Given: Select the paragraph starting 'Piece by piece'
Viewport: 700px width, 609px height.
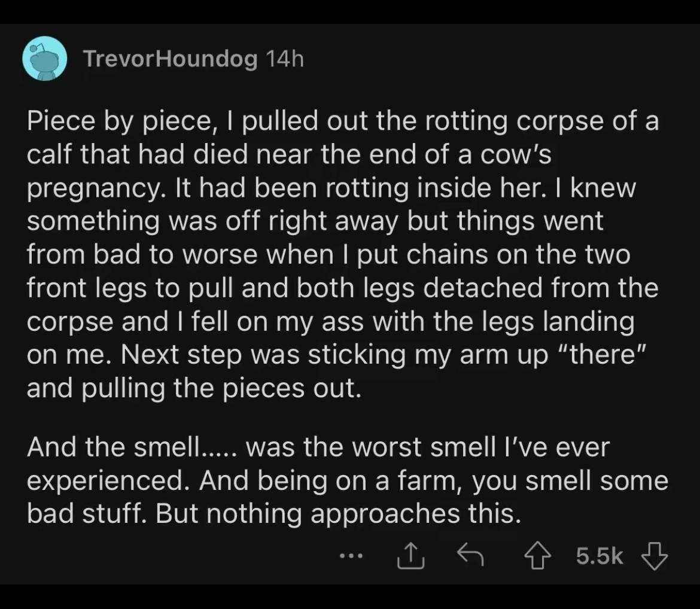Looking at the screenshot, I should (x=343, y=254).
